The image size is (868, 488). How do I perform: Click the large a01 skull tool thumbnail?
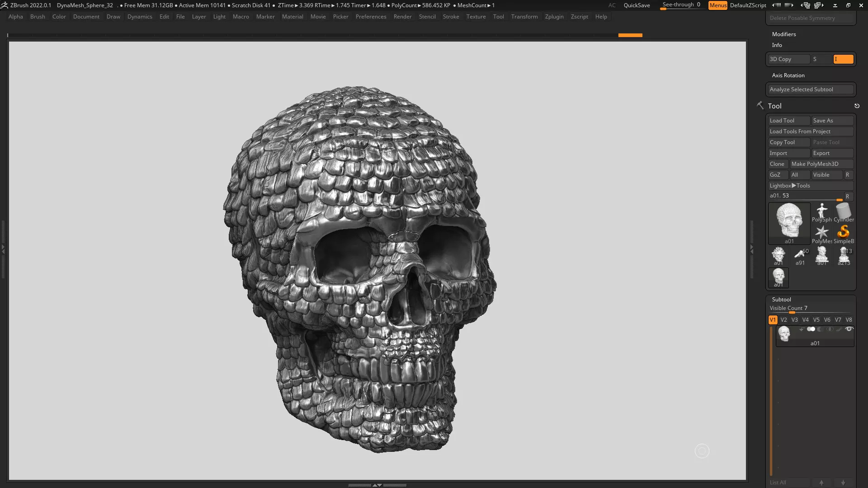coord(789,222)
